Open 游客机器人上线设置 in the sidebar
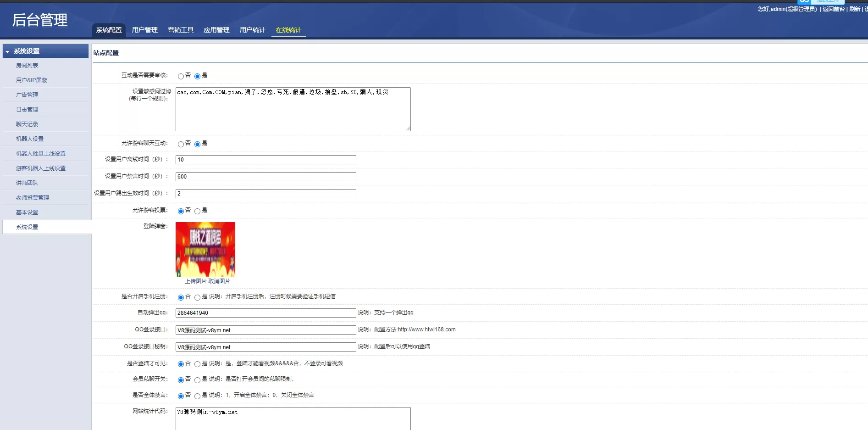The height and width of the screenshot is (430, 868). [x=41, y=168]
